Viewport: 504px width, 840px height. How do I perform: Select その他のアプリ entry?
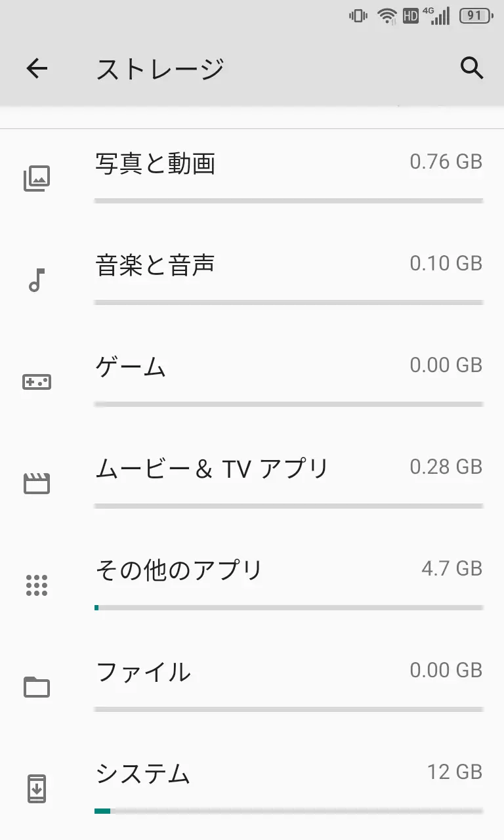[x=179, y=570]
